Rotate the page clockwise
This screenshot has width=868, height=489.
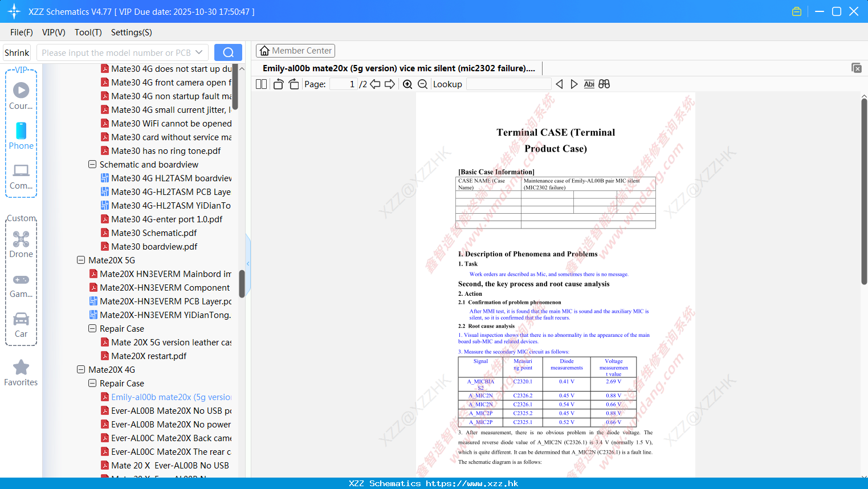coord(294,84)
